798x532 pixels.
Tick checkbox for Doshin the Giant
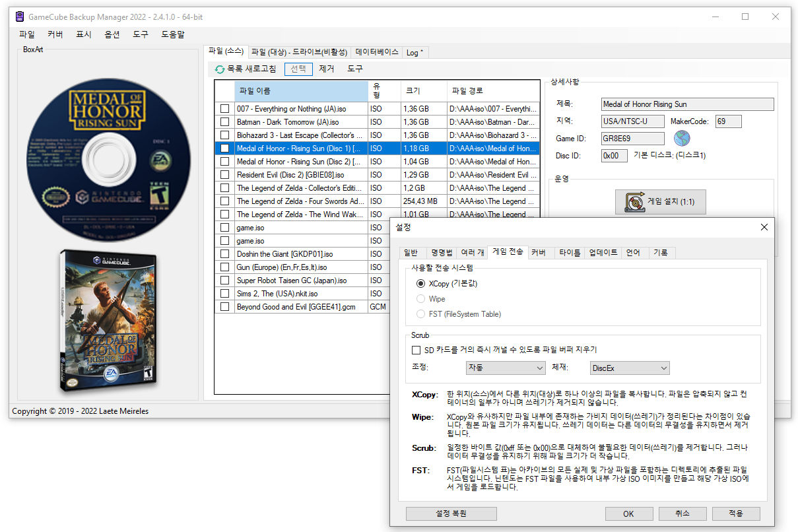225,254
